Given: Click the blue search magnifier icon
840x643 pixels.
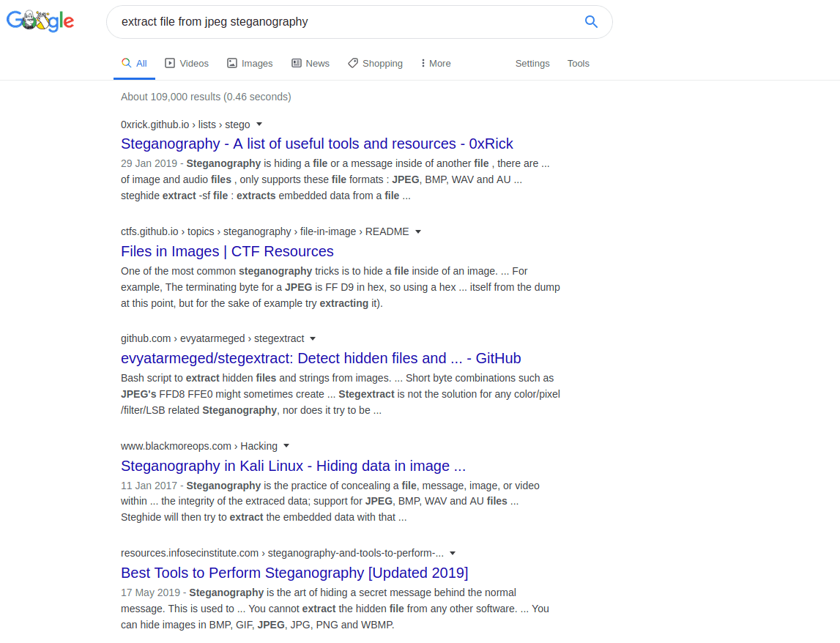Looking at the screenshot, I should coord(591,22).
